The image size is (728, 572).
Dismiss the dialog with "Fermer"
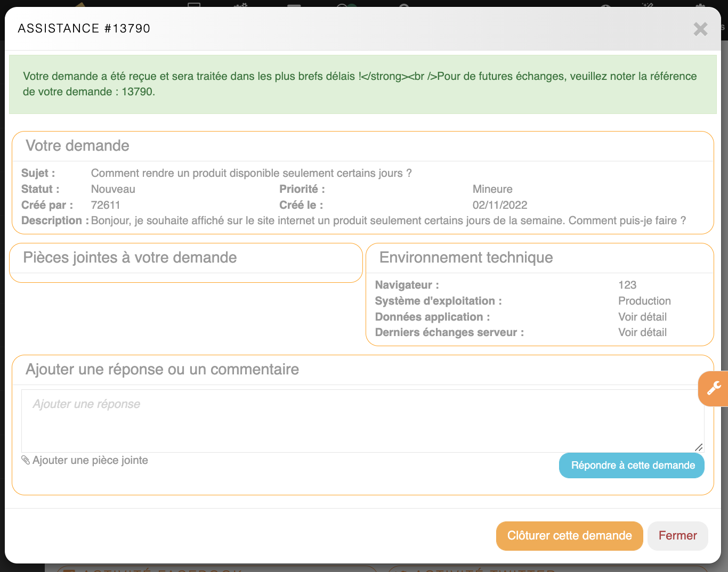[677, 536]
